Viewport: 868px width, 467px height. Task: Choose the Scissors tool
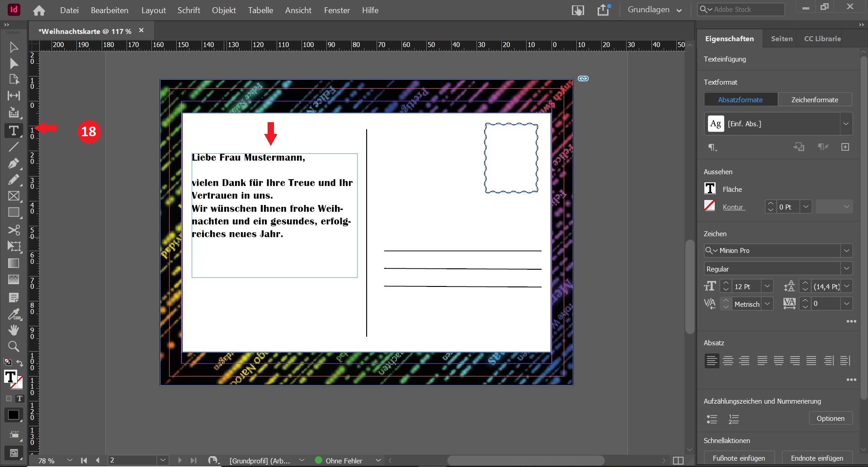click(x=14, y=230)
